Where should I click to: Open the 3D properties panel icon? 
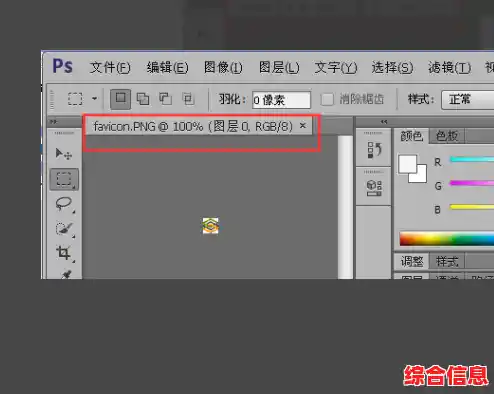374,188
